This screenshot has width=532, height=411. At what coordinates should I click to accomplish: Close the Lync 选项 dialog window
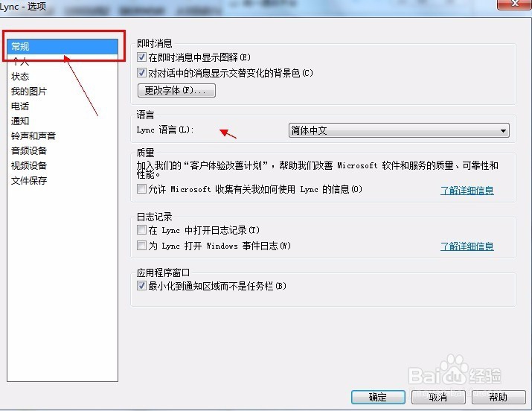click(x=514, y=4)
